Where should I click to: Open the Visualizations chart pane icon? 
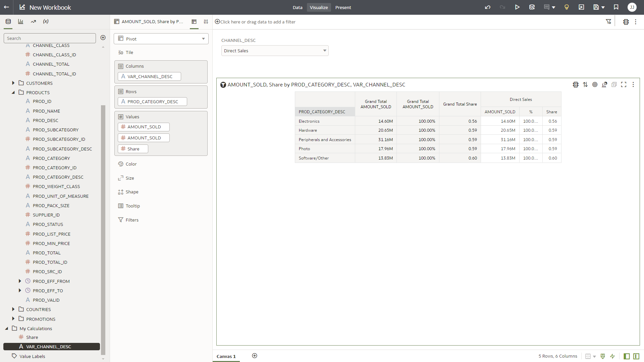21,21
